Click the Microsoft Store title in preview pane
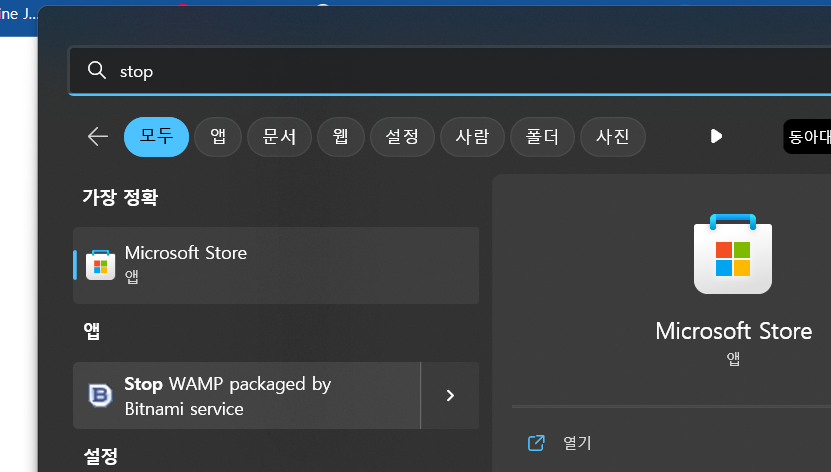Screen dimensions: 831x472 (x=733, y=331)
